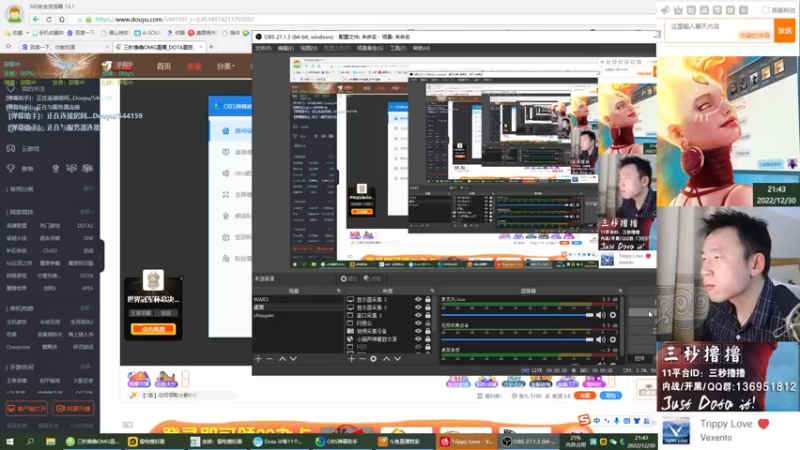The height and width of the screenshot is (450, 800).
Task: Click the 发送 chat send button
Action: (785, 31)
